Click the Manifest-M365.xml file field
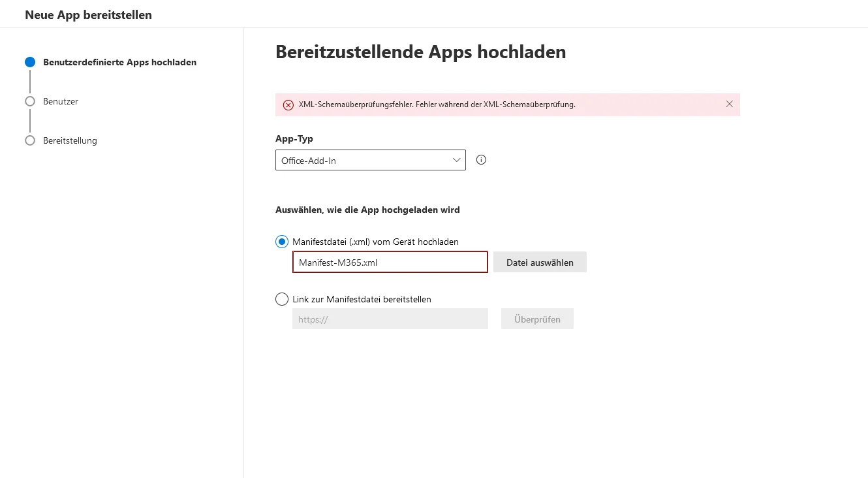868x478 pixels. point(390,262)
